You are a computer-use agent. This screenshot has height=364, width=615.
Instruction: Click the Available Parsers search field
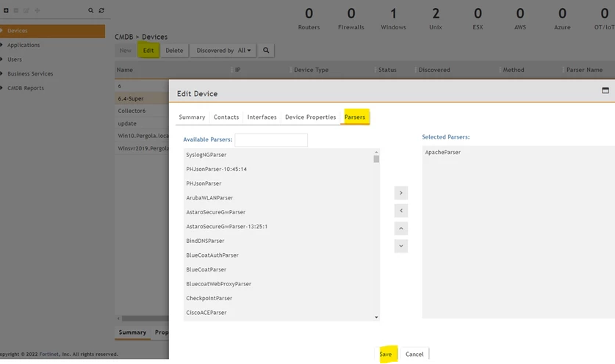pos(271,140)
